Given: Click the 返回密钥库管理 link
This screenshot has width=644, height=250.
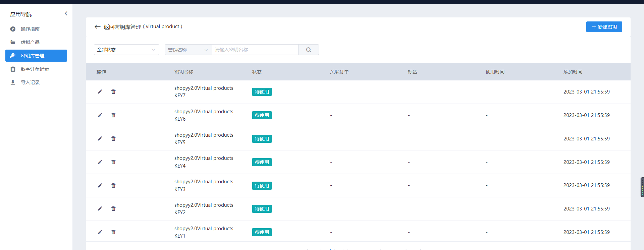Looking at the screenshot, I should click(122, 27).
